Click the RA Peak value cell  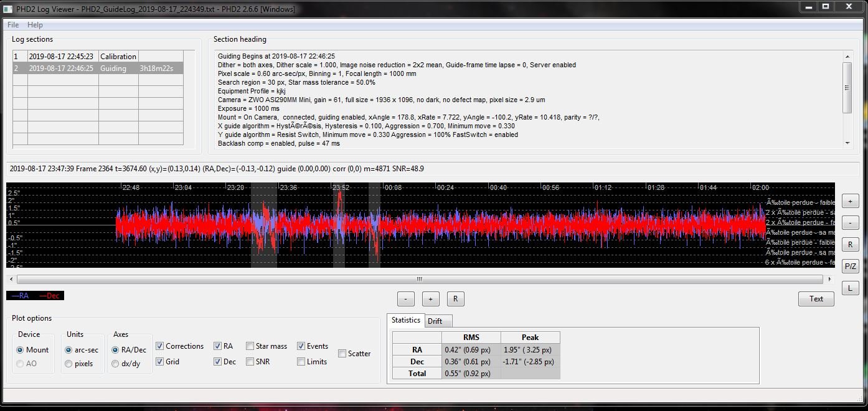click(530, 350)
